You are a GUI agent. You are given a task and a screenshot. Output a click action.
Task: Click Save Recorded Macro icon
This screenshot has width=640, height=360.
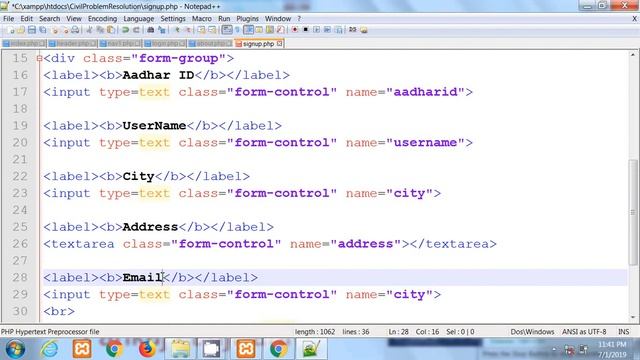coord(338,30)
